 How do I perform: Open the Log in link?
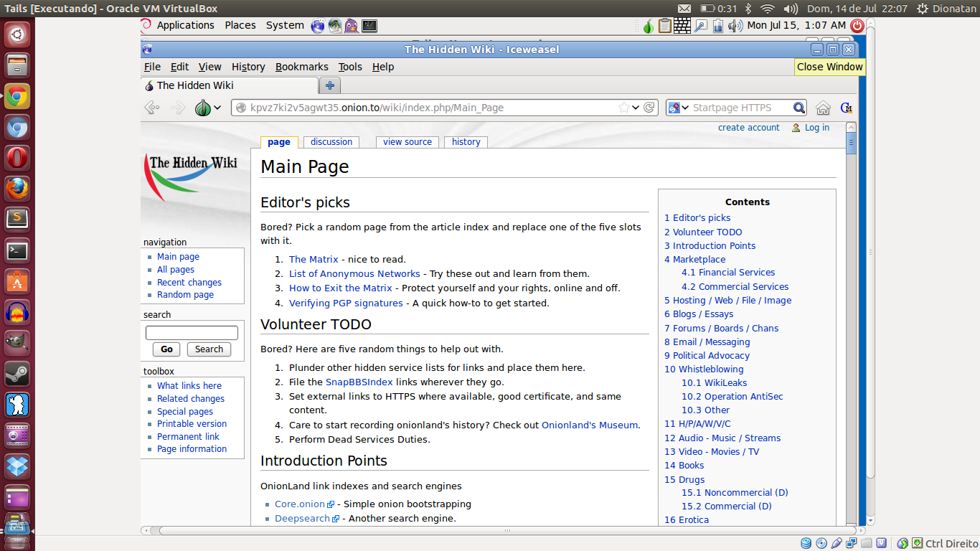[x=817, y=128]
